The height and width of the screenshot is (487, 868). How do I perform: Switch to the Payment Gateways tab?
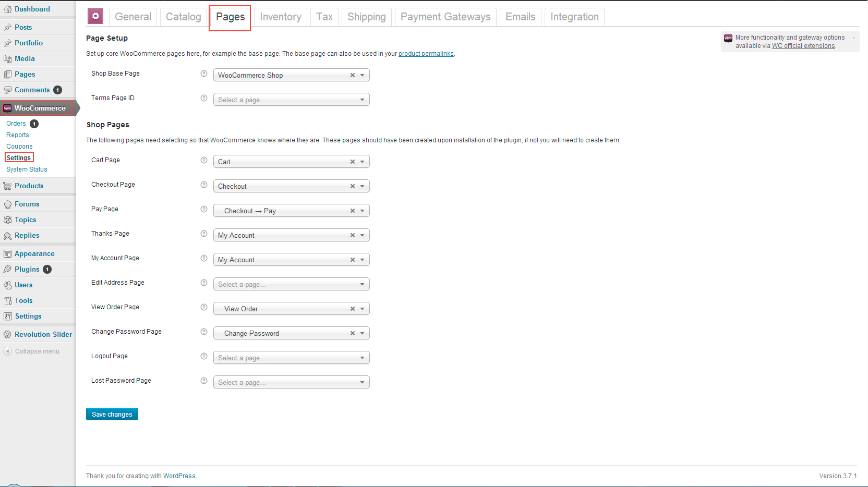pyautogui.click(x=445, y=17)
